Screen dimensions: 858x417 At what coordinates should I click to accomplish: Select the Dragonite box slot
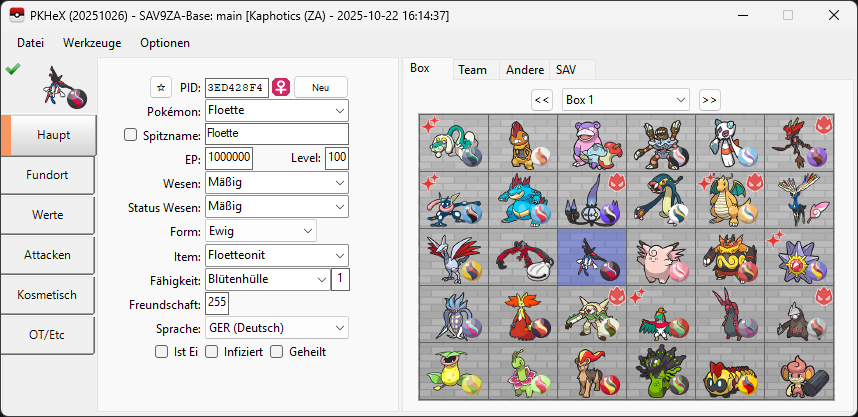coord(731,200)
